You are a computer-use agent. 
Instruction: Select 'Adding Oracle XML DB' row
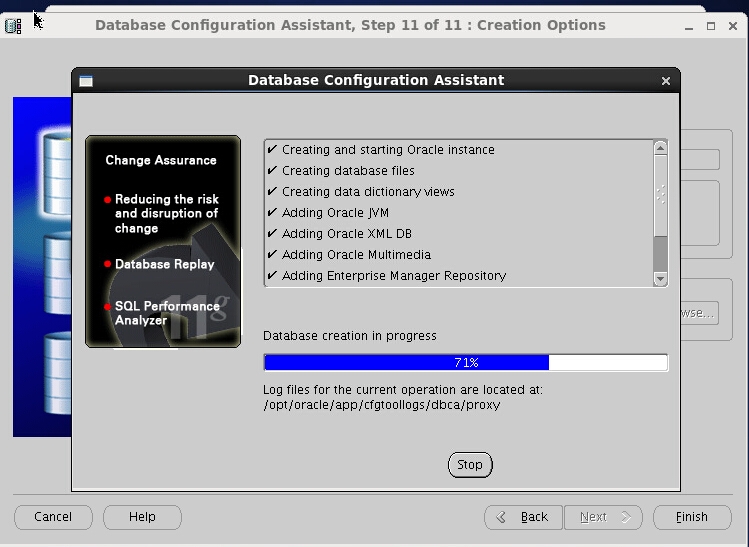pyautogui.click(x=460, y=234)
